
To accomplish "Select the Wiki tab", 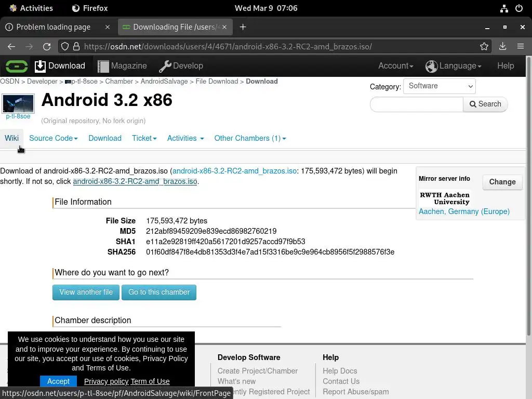I will point(11,138).
